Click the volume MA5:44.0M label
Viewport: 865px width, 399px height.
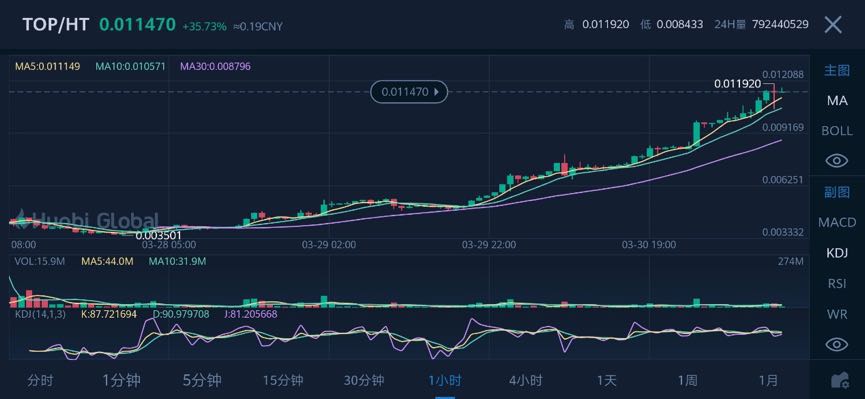(107, 261)
